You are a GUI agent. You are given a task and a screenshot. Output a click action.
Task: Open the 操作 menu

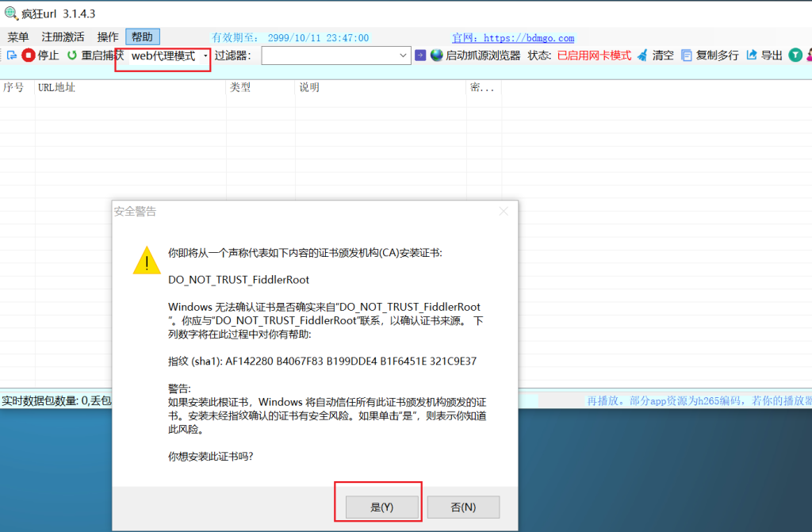(x=108, y=37)
